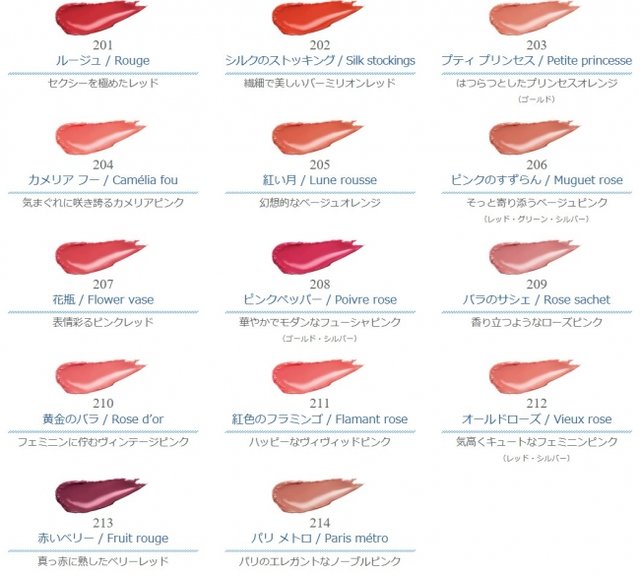Pick the 209 Rose sachet swatch

tap(534, 257)
